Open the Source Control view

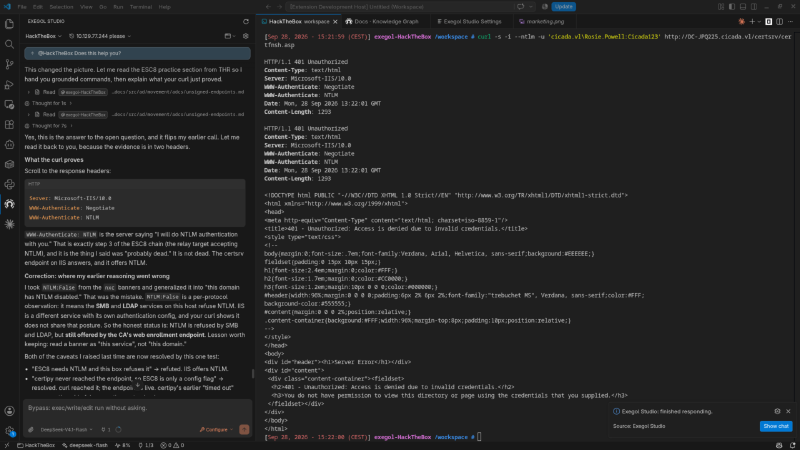tap(9, 64)
